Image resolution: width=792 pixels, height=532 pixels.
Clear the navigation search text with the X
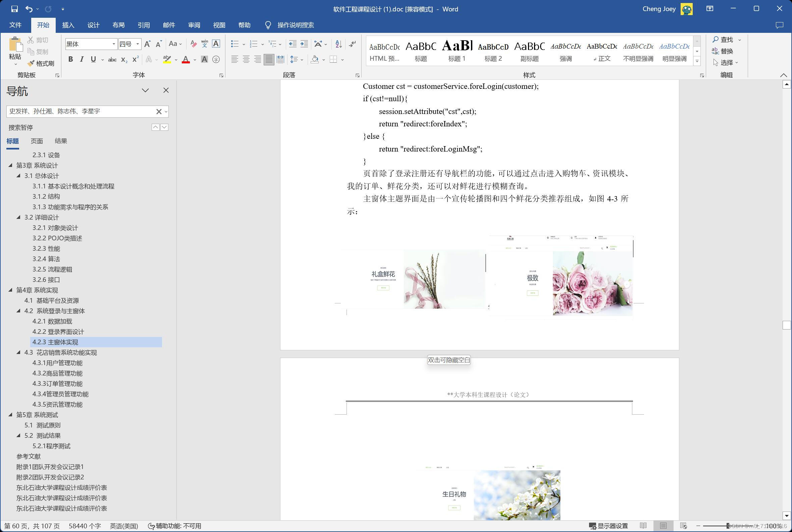pyautogui.click(x=158, y=111)
